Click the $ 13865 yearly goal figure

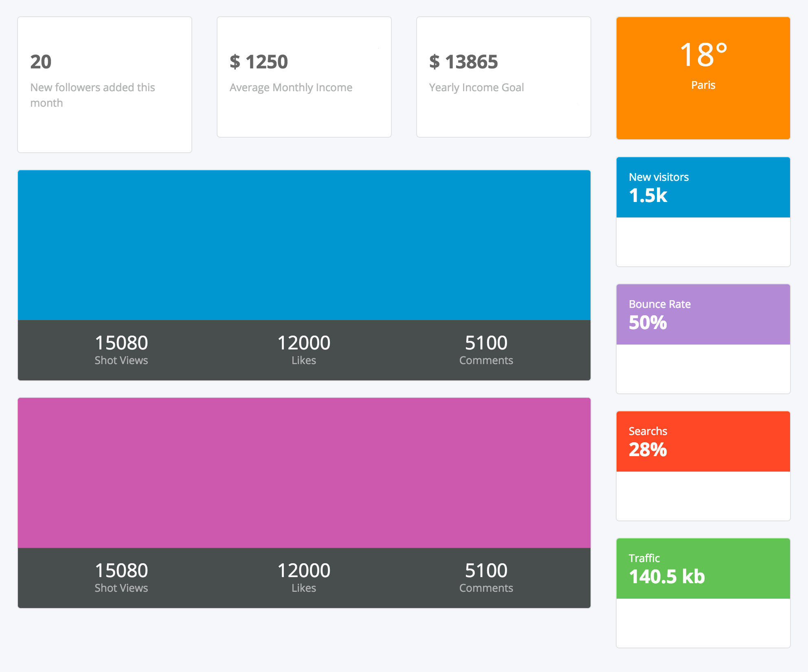coord(463,62)
